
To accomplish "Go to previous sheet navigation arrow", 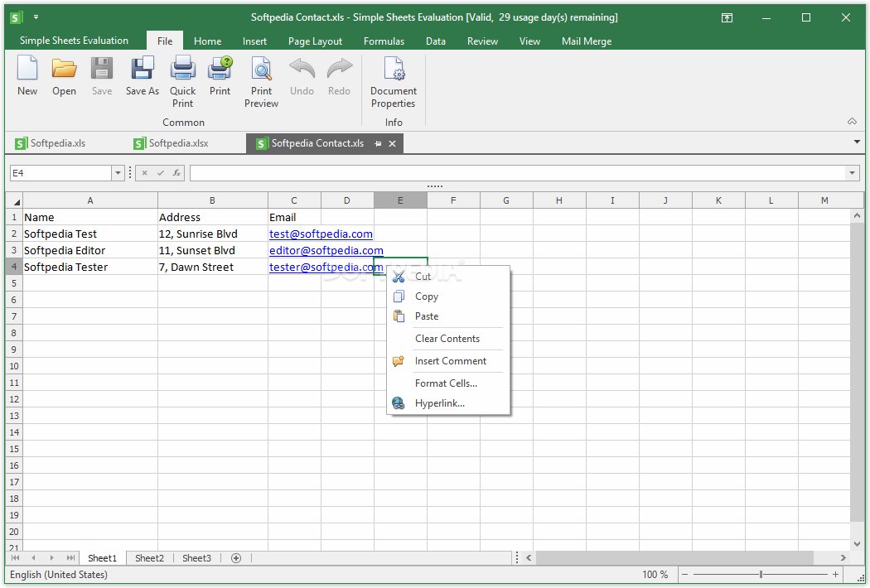I will (x=33, y=558).
